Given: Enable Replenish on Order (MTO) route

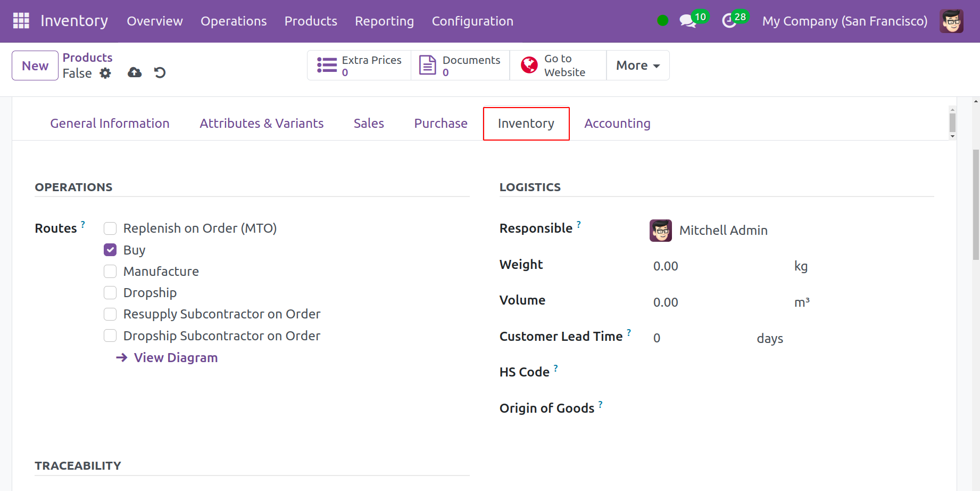Looking at the screenshot, I should pos(110,228).
